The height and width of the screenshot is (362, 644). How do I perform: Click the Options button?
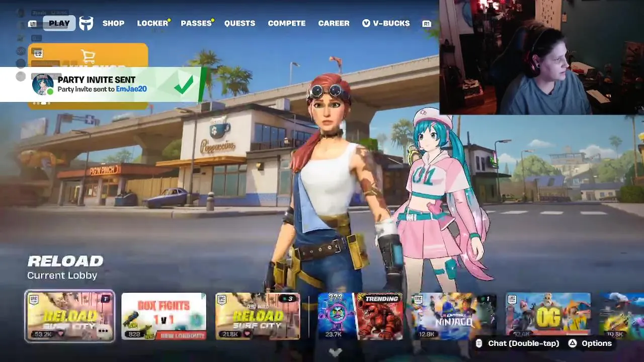pos(590,343)
